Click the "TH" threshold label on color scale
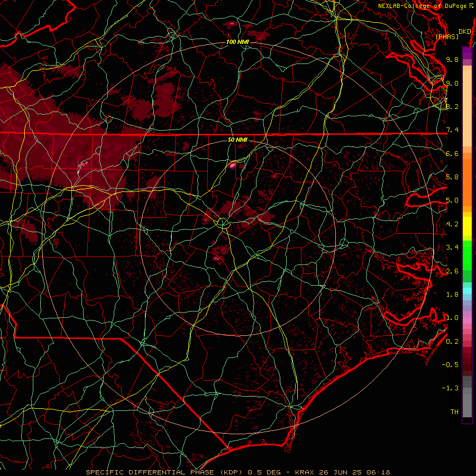The width and height of the screenshot is (476, 476). pos(454,412)
